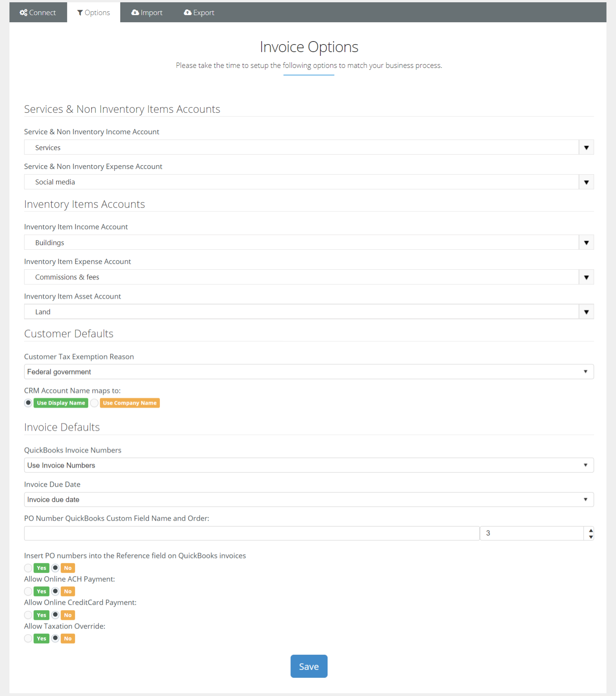This screenshot has width=616, height=696.
Task: Enable Yes for Allow Online ACH Payment
Action: (x=28, y=591)
